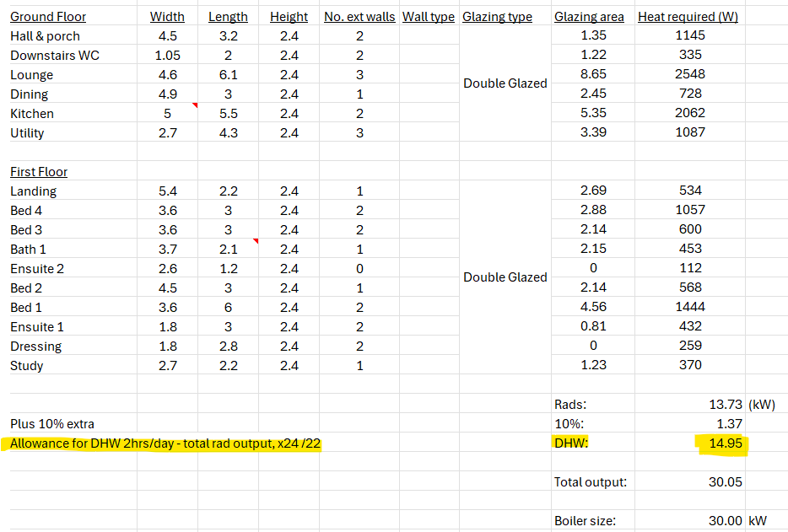This screenshot has height=532, width=788.
Task: Click the Glazing area column header
Action: point(589,16)
